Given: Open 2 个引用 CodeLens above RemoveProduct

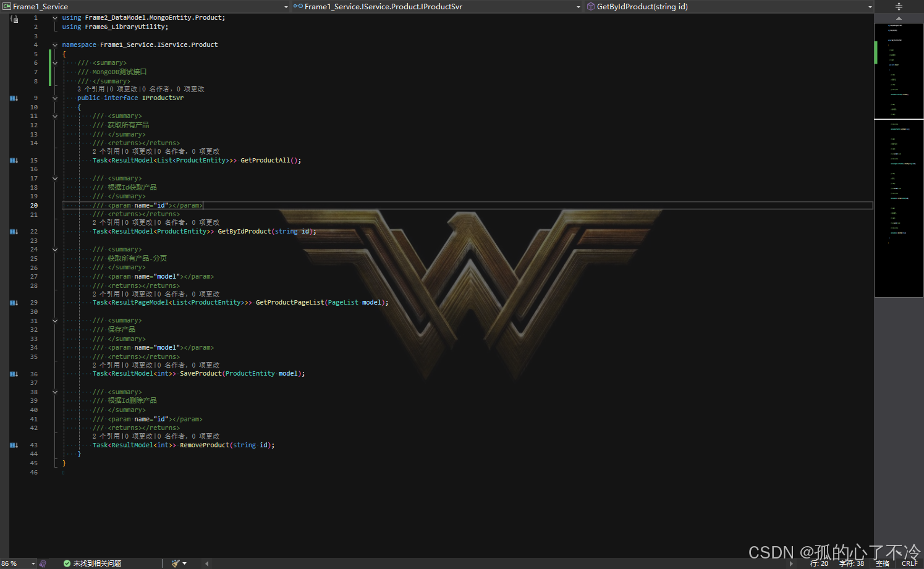Looking at the screenshot, I should tap(106, 436).
